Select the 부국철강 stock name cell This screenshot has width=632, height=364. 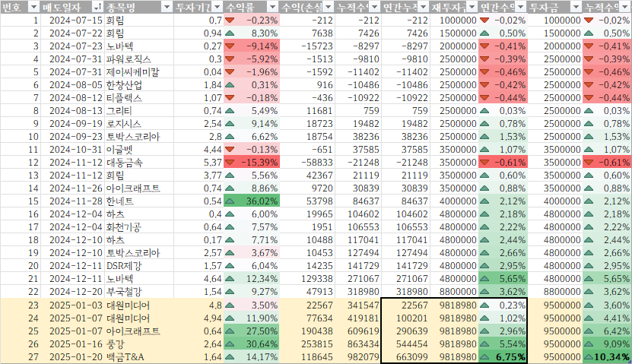[139, 292]
